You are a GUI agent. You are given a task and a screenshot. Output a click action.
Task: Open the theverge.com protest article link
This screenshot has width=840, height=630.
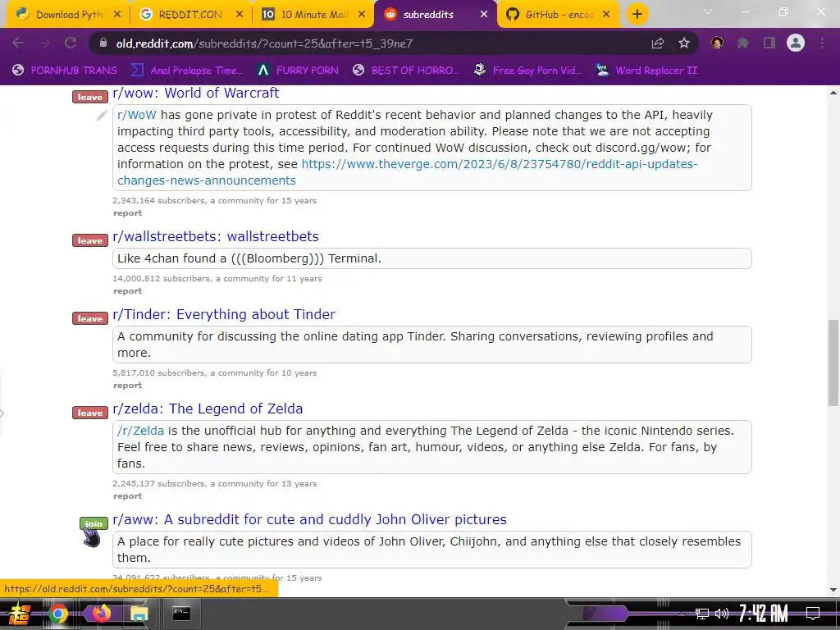click(407, 172)
